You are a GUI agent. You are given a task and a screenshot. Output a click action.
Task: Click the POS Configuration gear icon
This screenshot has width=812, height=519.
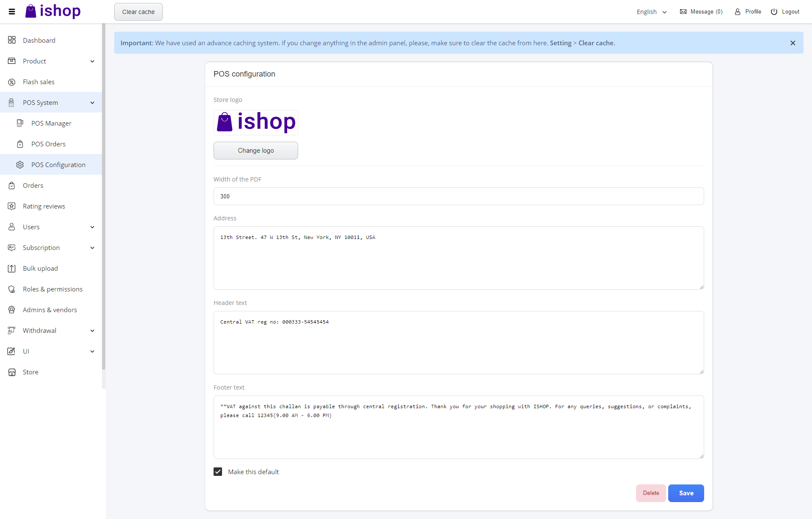click(x=20, y=165)
